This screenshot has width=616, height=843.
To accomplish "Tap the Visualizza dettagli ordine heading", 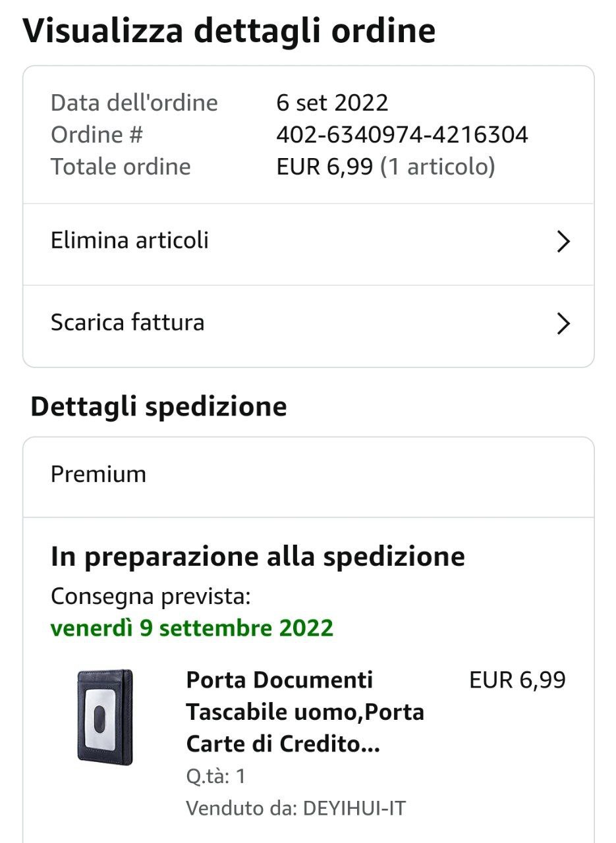I will [229, 31].
